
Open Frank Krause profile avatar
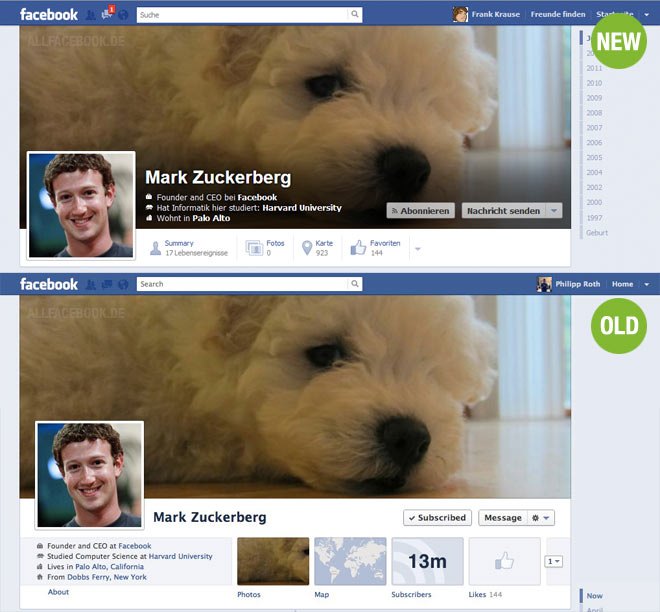coord(460,14)
